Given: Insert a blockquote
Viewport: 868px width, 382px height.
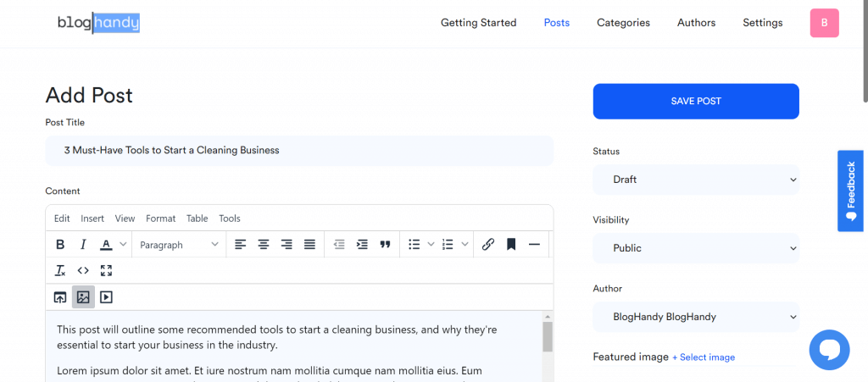Looking at the screenshot, I should point(386,244).
